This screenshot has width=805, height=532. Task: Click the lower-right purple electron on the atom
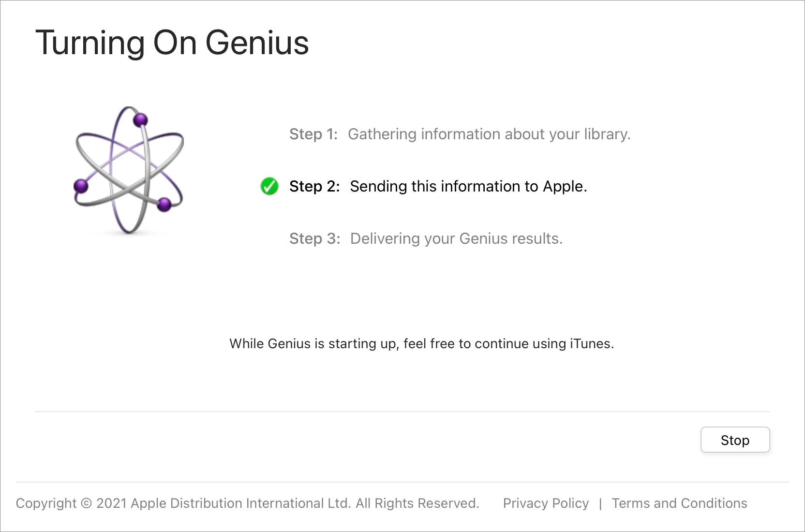(x=164, y=204)
